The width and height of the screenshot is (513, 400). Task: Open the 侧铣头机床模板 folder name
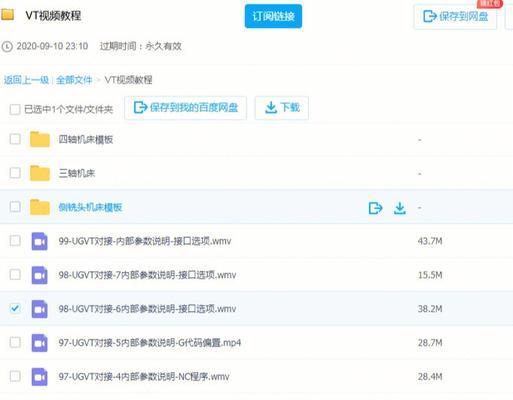(90, 207)
